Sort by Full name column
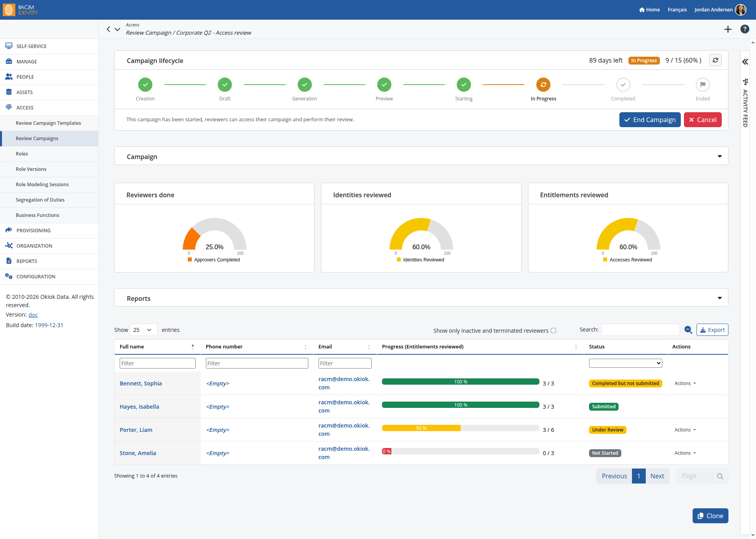This screenshot has width=756, height=539. click(157, 347)
